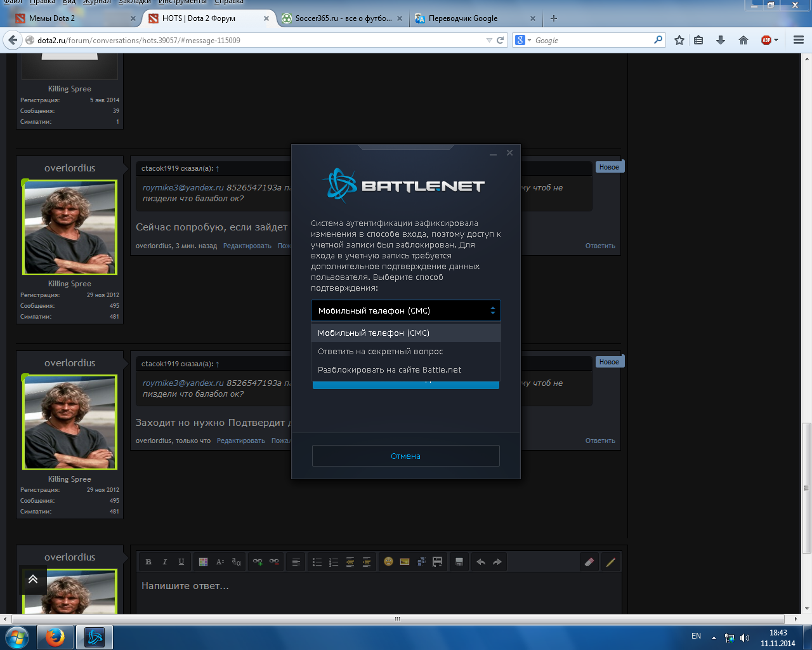Open the search engine selector dropdown

click(523, 40)
